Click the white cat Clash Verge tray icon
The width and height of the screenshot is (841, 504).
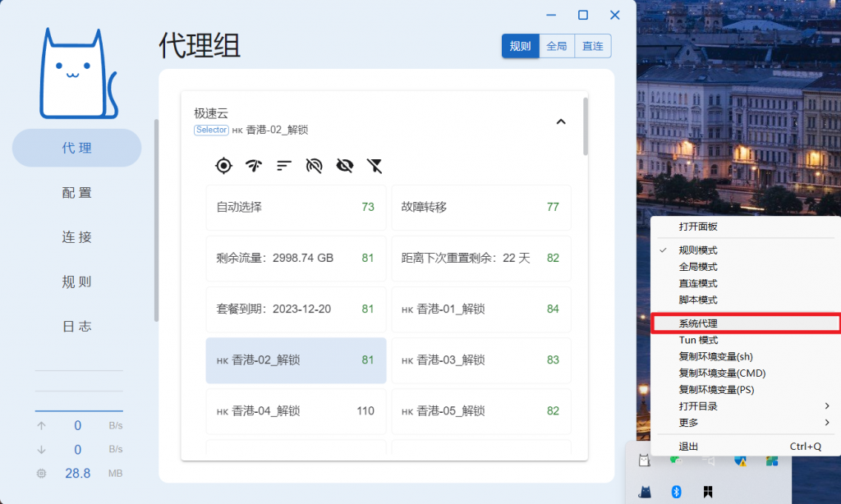pyautogui.click(x=644, y=460)
